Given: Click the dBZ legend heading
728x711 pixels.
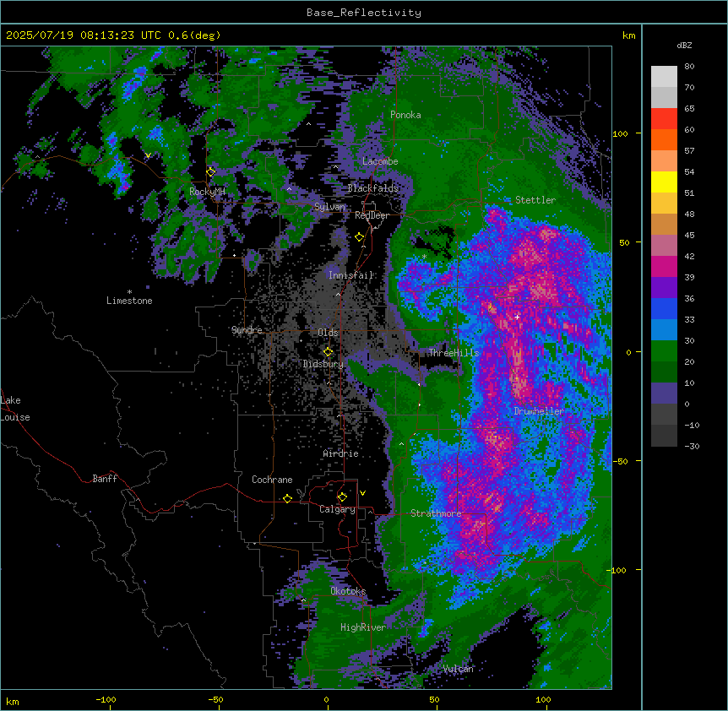Looking at the screenshot, I should pyautogui.click(x=684, y=46).
